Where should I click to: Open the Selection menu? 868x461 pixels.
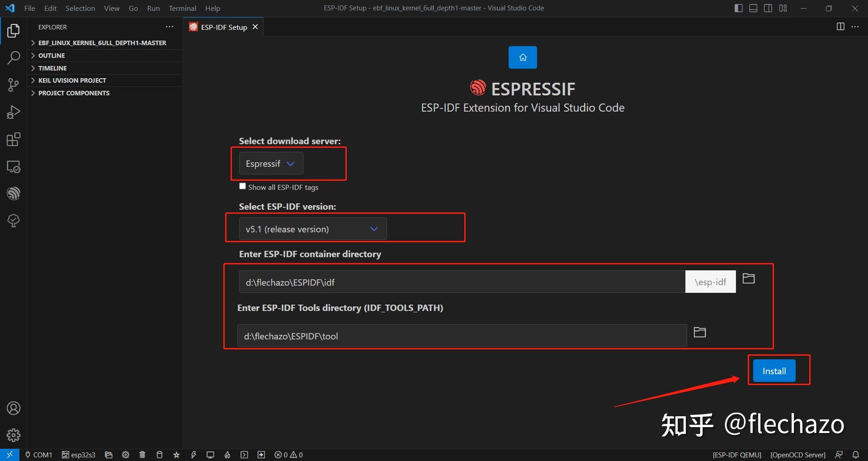tap(80, 8)
